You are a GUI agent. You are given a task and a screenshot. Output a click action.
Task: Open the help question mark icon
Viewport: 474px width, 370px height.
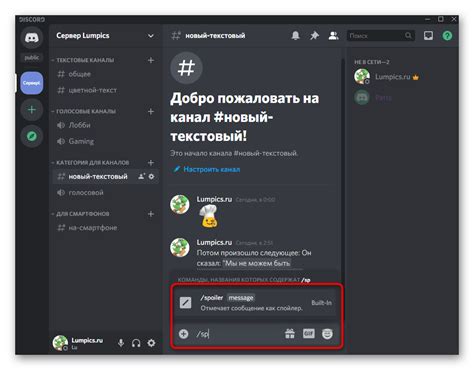point(447,36)
